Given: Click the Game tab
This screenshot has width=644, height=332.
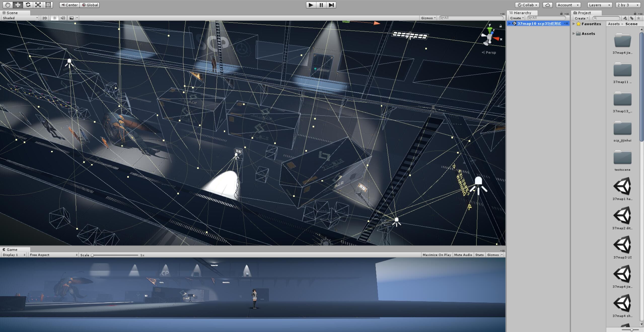Looking at the screenshot, I should point(12,250).
